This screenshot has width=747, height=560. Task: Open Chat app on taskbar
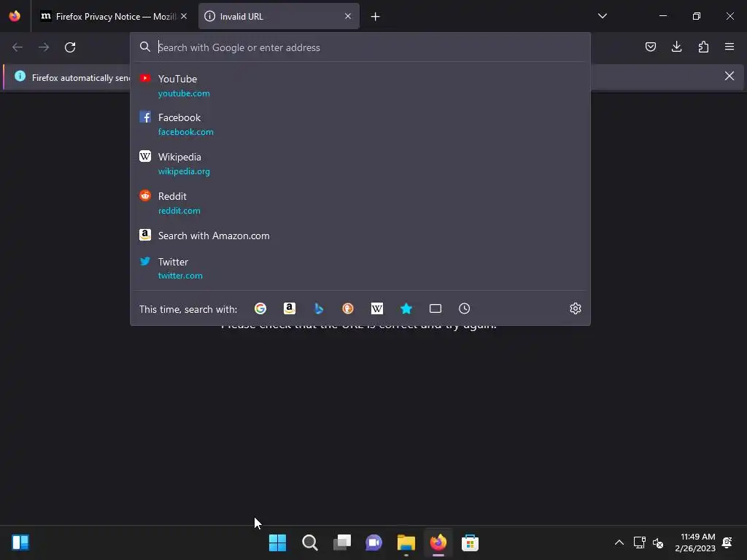pyautogui.click(x=374, y=542)
